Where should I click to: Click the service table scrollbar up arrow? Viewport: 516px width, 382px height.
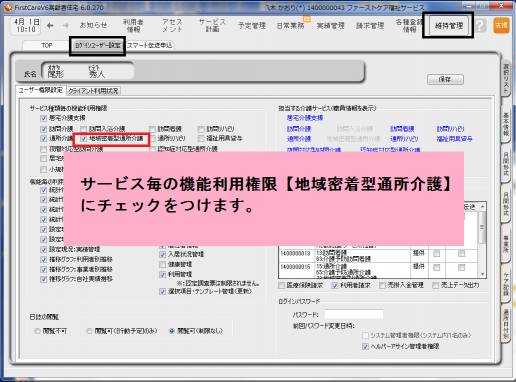point(482,207)
